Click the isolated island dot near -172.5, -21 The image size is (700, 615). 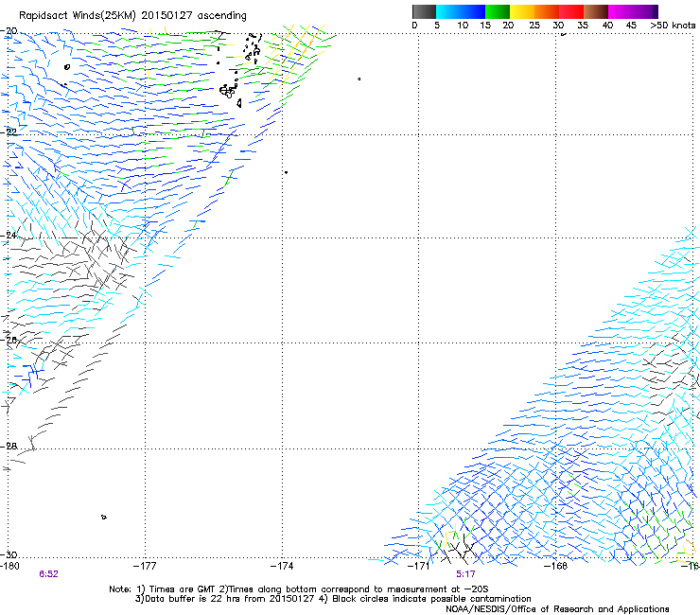[x=359, y=79]
